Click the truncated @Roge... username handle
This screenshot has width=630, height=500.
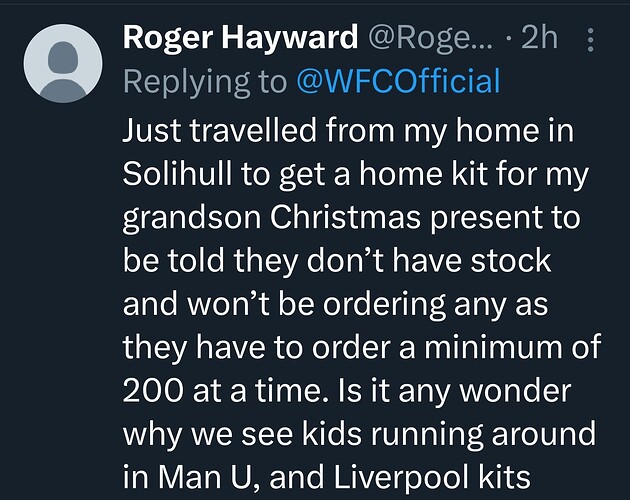[x=430, y=38]
